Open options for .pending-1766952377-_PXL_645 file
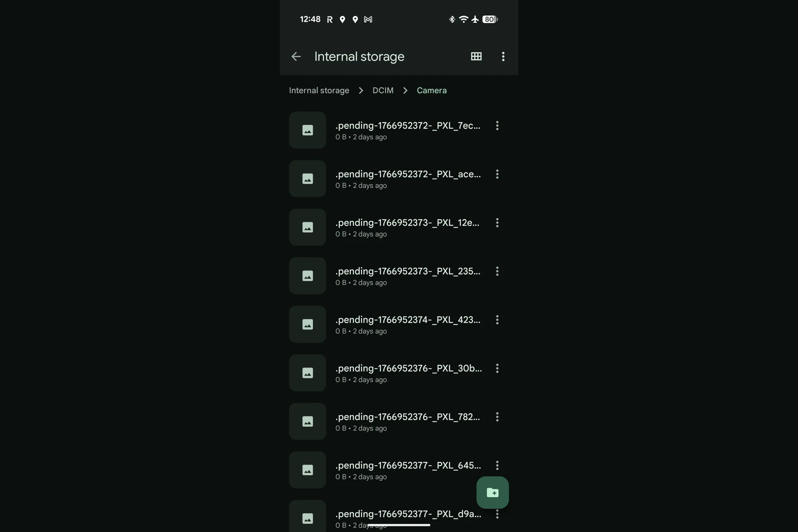Image resolution: width=798 pixels, height=532 pixels. coord(497,465)
